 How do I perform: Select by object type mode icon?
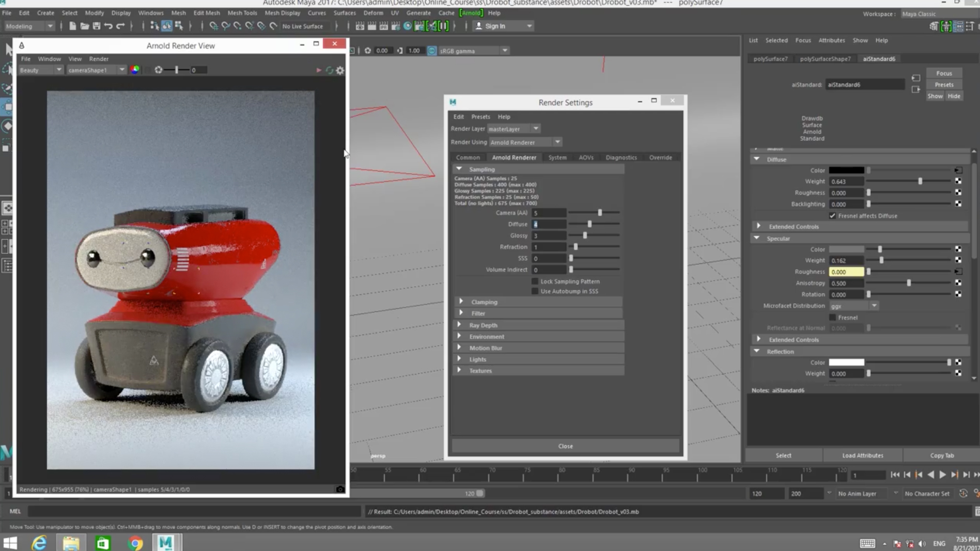click(166, 26)
